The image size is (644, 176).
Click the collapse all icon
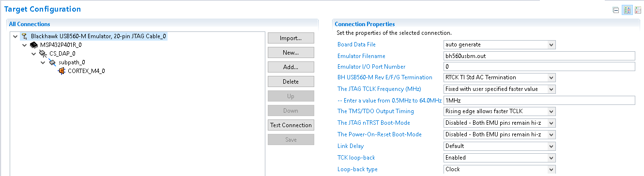pyautogui.click(x=616, y=10)
